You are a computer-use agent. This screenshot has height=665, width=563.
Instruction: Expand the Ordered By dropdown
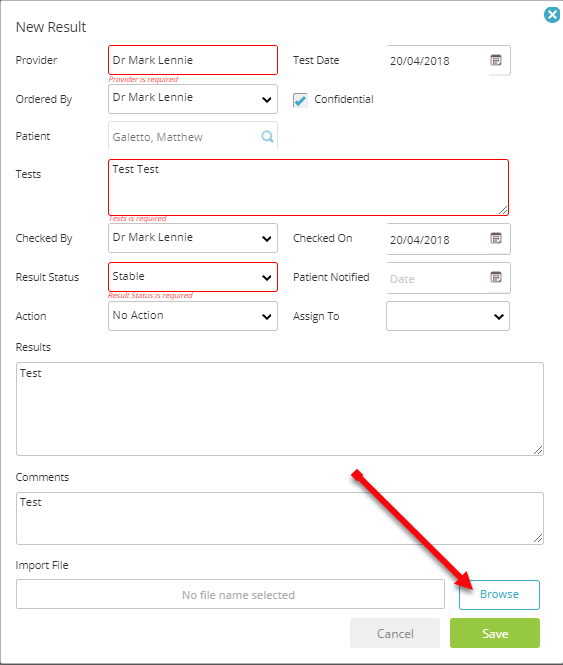193,99
